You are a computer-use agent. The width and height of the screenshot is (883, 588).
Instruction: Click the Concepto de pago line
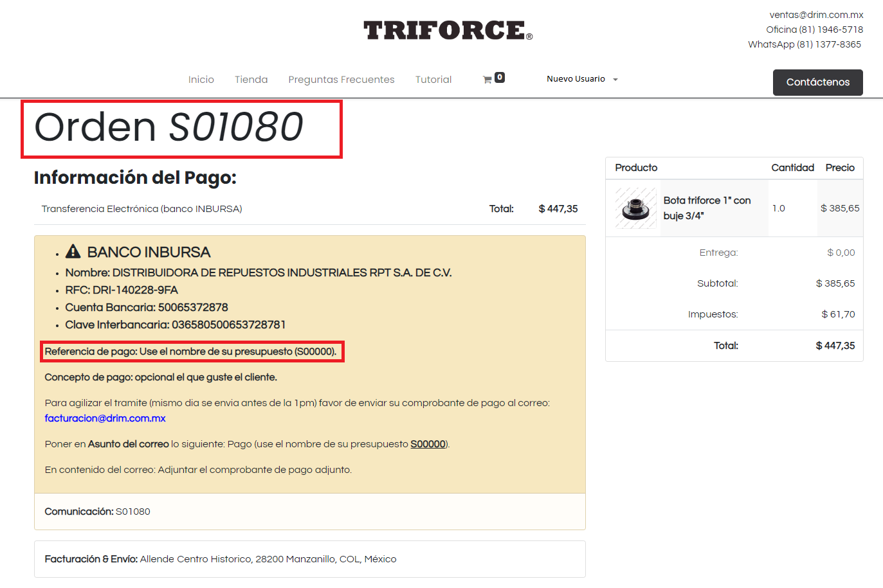click(161, 377)
